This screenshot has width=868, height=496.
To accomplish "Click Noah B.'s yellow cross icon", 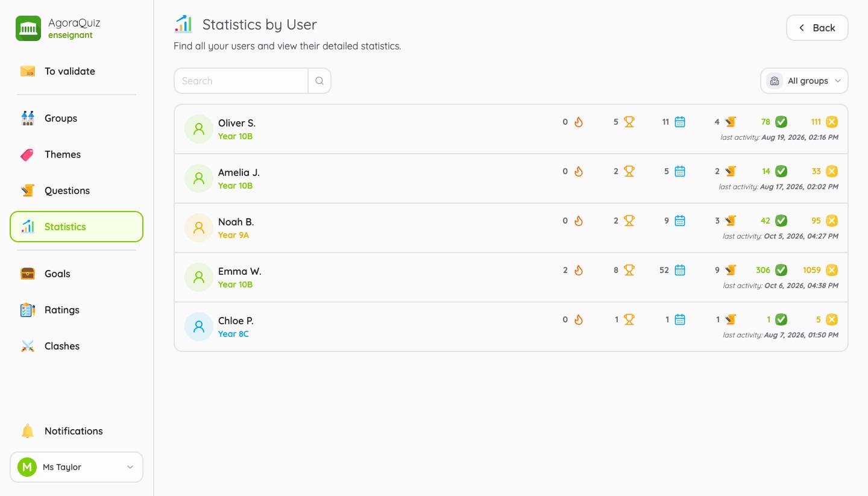I will click(832, 221).
